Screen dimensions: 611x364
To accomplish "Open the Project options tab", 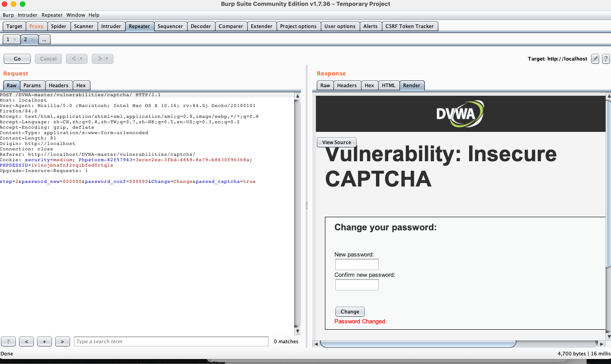I will [x=298, y=26].
